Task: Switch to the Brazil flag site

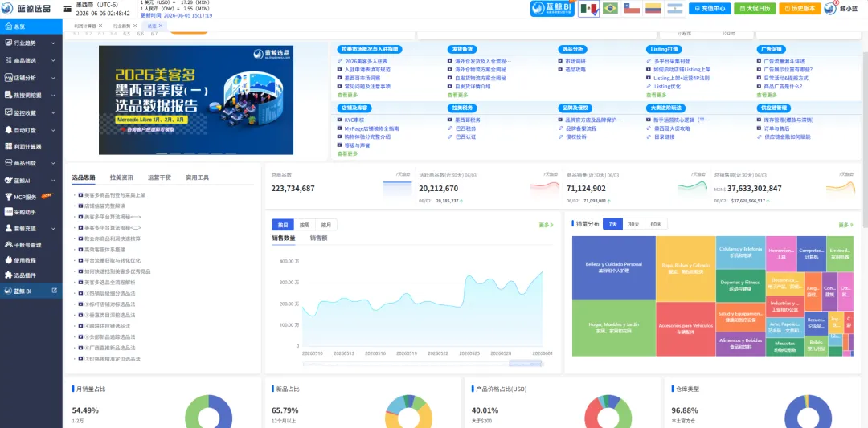Action: [611, 8]
